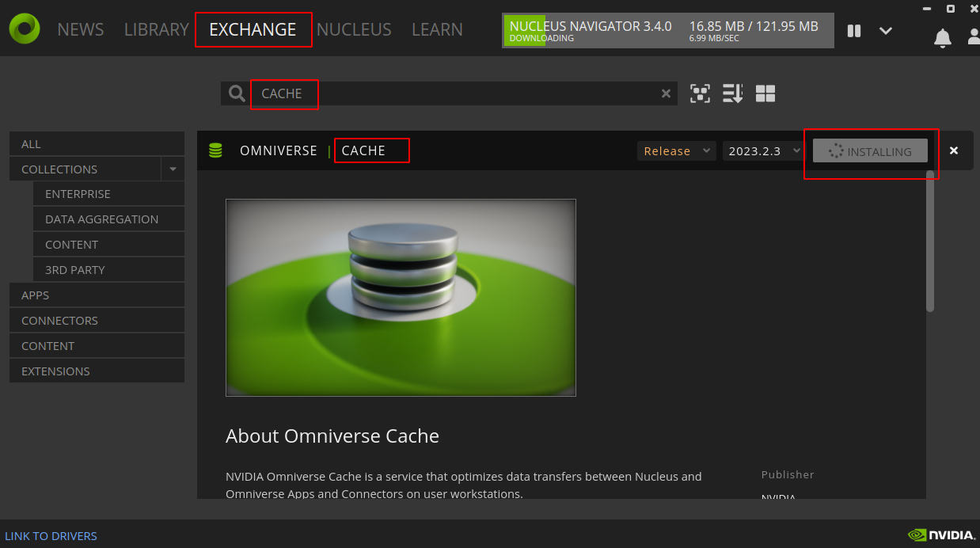
Task: Select the 3RD PARTY collection
Action: click(x=108, y=270)
